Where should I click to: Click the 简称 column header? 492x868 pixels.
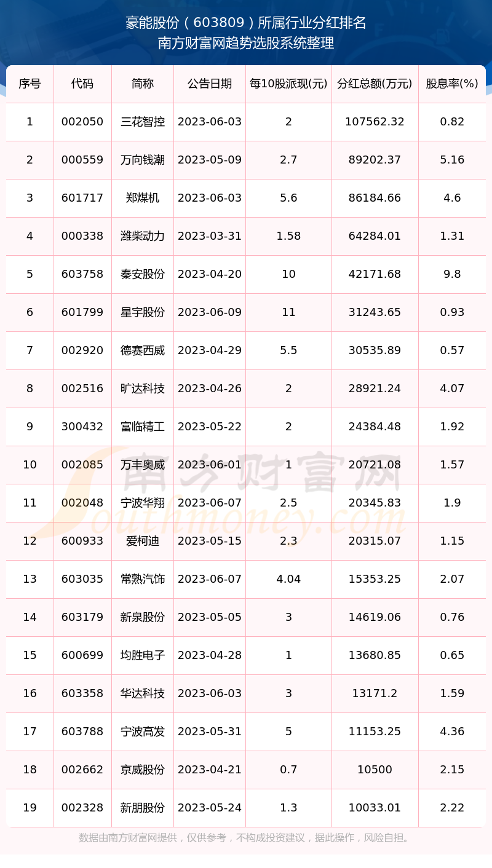[x=143, y=84]
